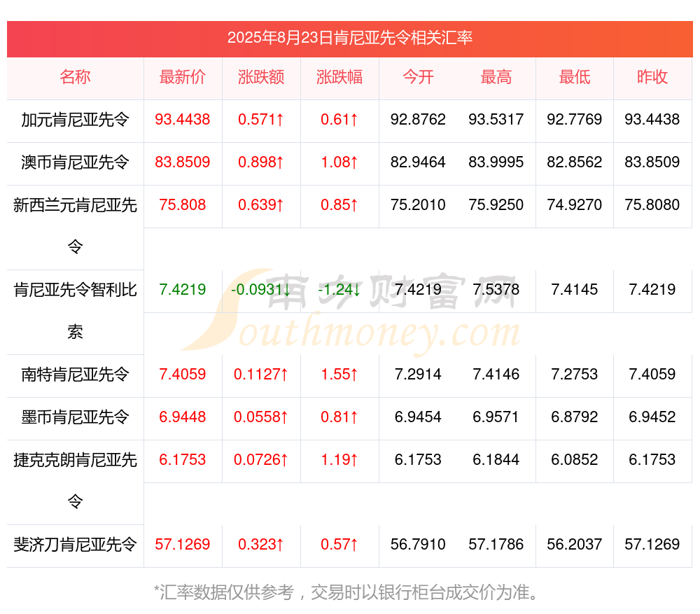Image resolution: width=700 pixels, height=614 pixels.
Task: Click the 最低 column header
Action: (575, 77)
